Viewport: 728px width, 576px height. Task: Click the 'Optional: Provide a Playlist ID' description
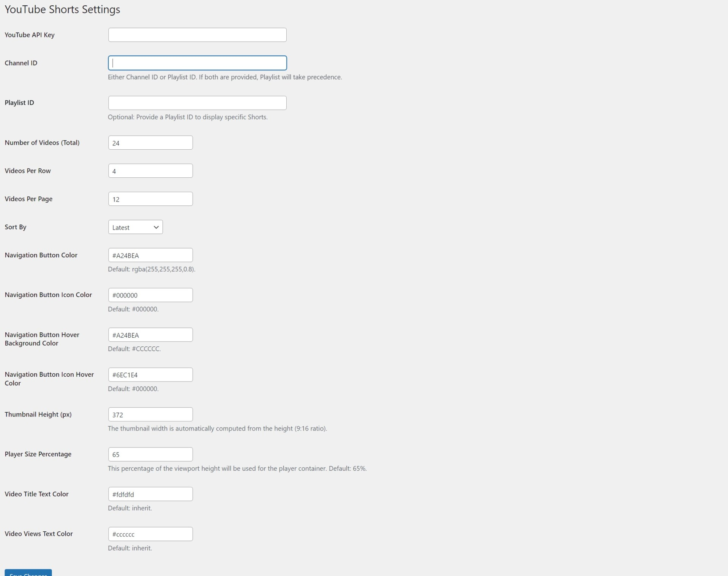point(188,117)
